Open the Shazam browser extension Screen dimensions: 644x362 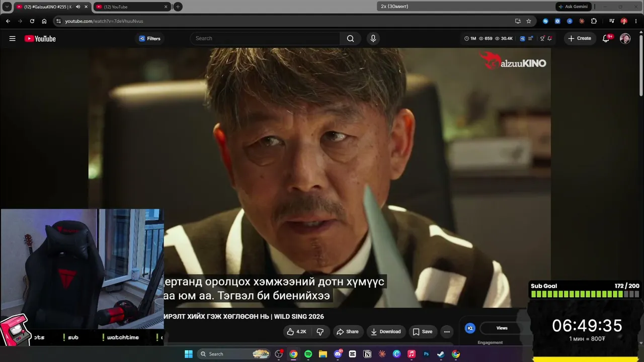545,21
